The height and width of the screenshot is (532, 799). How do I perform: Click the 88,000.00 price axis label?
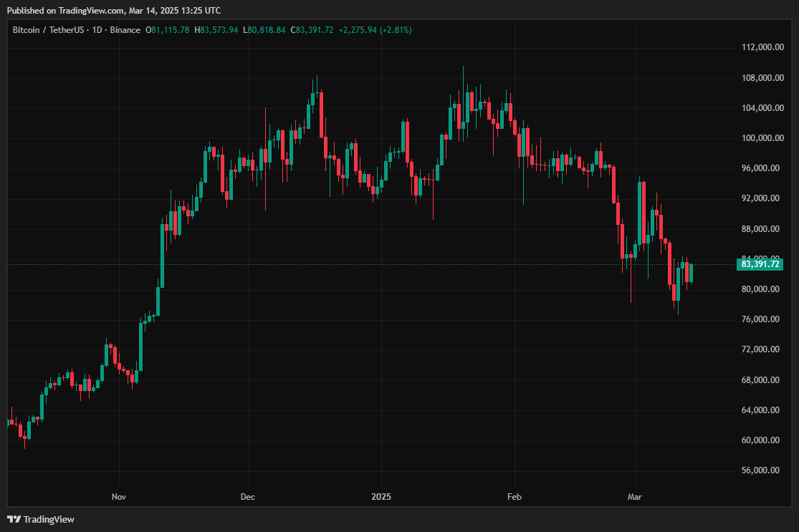tap(760, 229)
